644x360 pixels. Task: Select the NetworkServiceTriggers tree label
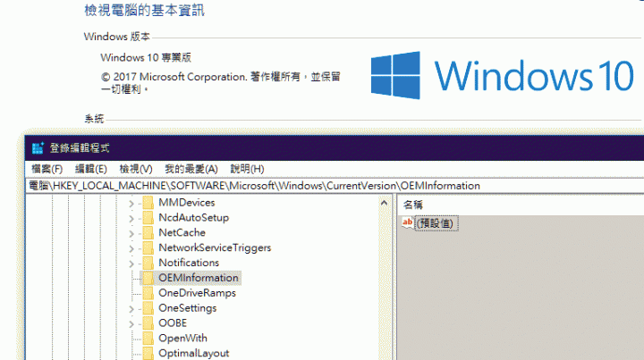pyautogui.click(x=215, y=247)
